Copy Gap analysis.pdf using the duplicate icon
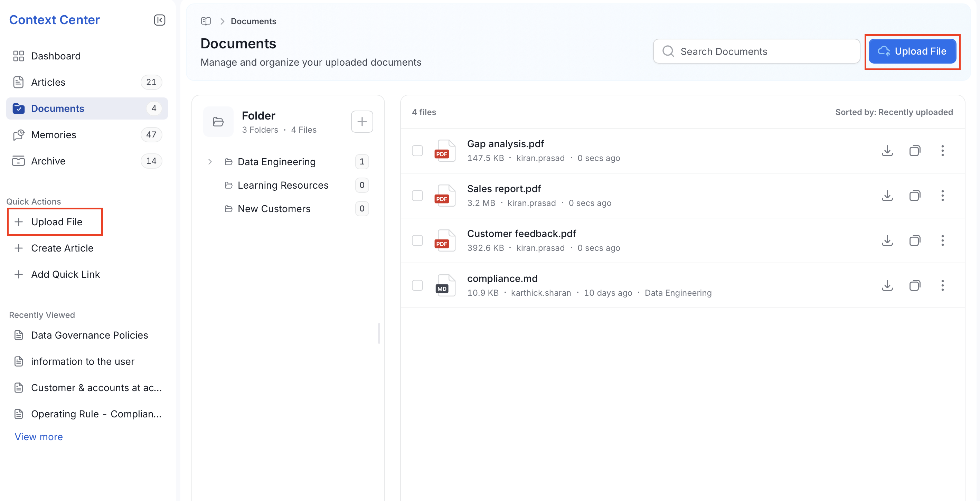This screenshot has width=980, height=501. pos(915,151)
